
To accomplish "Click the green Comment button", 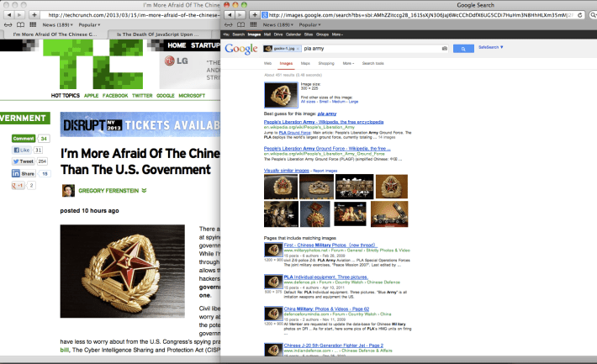I will point(23,138).
